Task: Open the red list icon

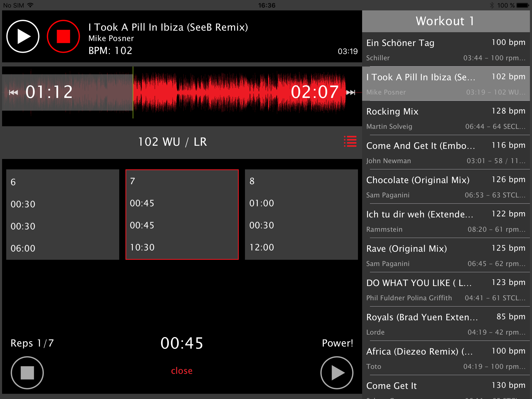Action: tap(350, 142)
